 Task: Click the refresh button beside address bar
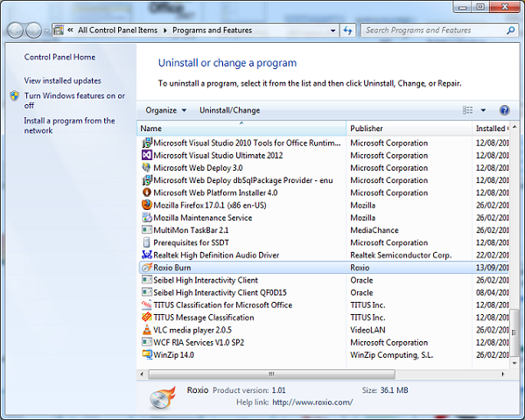tap(348, 31)
